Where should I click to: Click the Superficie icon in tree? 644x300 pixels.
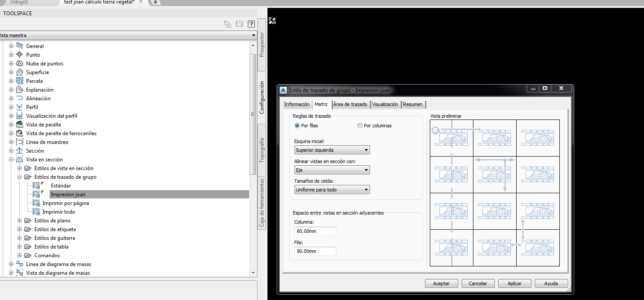coord(19,72)
